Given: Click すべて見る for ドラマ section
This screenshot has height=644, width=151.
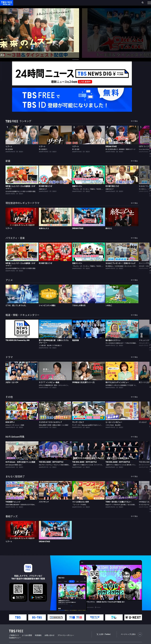Looking at the screenshot, I should [x=134, y=357].
